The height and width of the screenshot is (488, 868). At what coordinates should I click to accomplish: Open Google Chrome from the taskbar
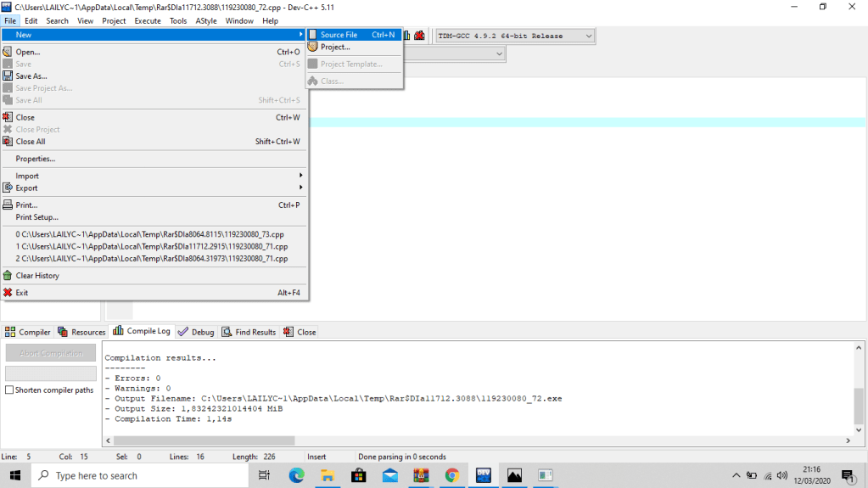point(451,475)
